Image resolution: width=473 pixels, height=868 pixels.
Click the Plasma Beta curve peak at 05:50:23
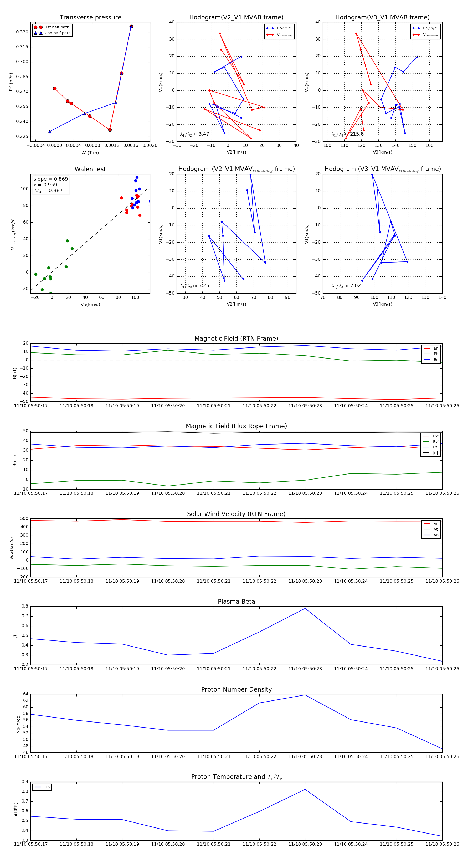pyautogui.click(x=305, y=608)
